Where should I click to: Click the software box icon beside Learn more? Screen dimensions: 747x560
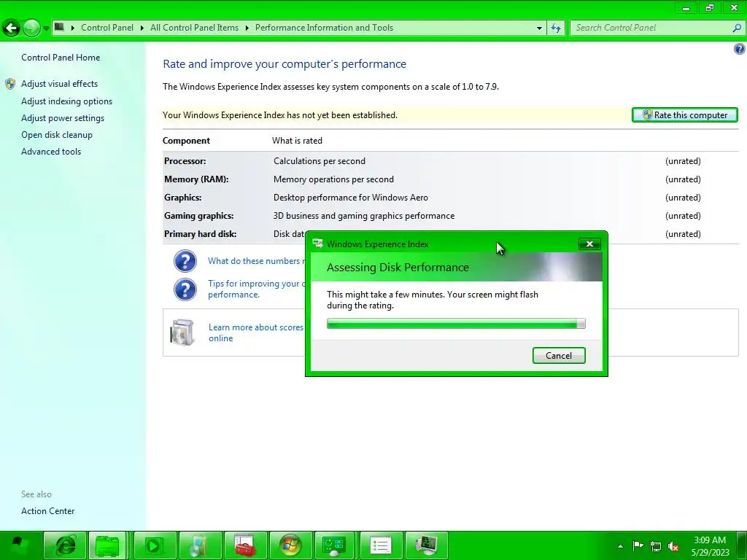click(x=182, y=332)
